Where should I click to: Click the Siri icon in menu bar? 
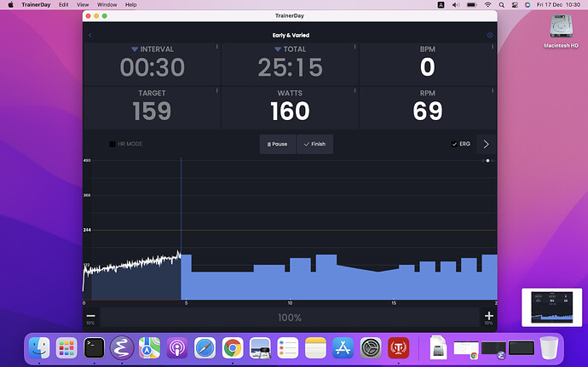527,5
